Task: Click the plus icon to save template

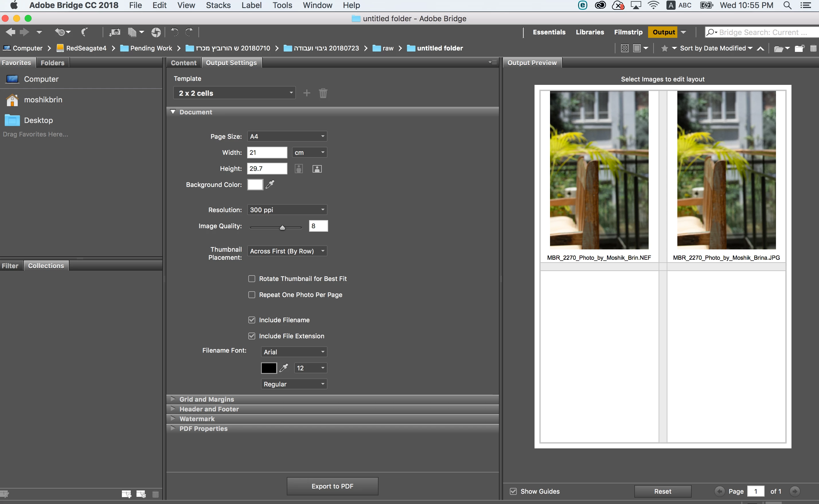Action: (307, 93)
